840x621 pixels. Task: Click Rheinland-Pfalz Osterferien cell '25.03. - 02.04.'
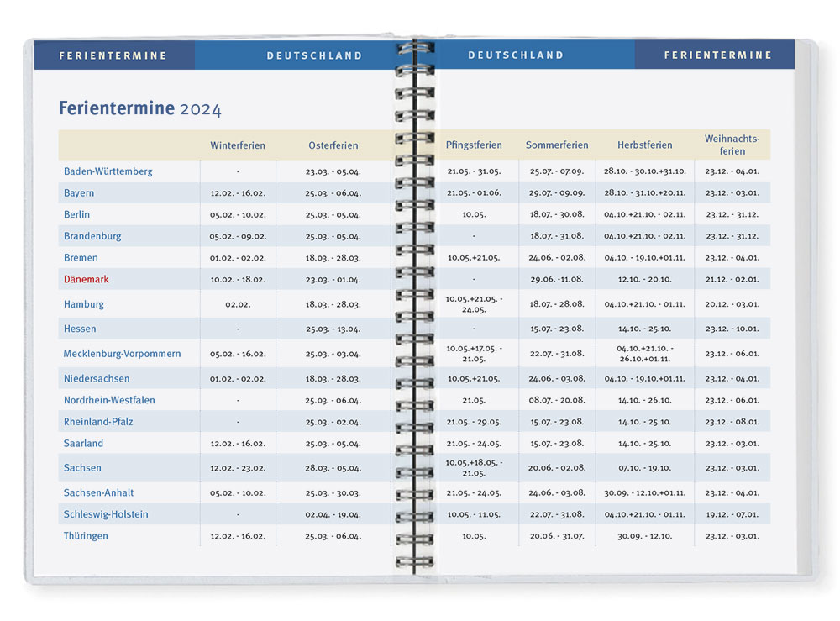point(333,422)
